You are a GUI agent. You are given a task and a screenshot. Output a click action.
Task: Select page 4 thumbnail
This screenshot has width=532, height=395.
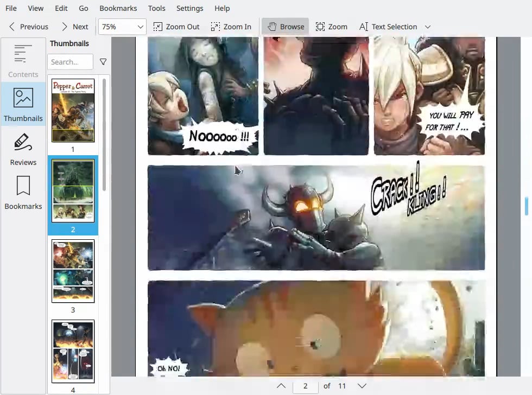[x=73, y=351]
